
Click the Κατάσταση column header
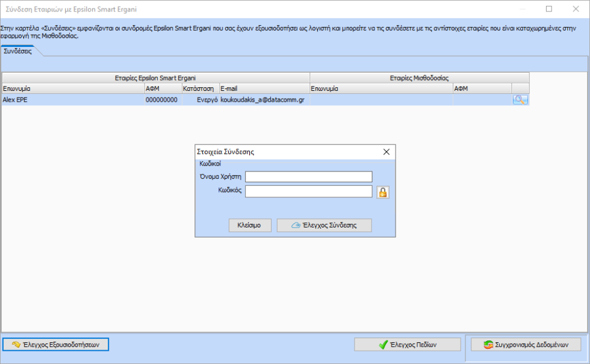(198, 88)
